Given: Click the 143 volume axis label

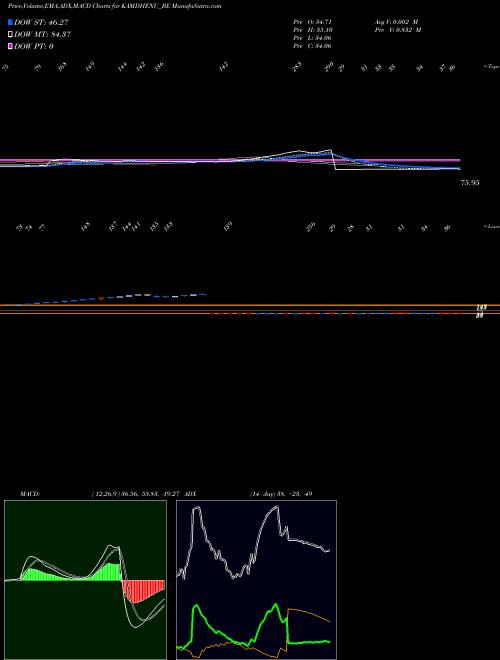Looking at the screenshot, I should point(483,308).
